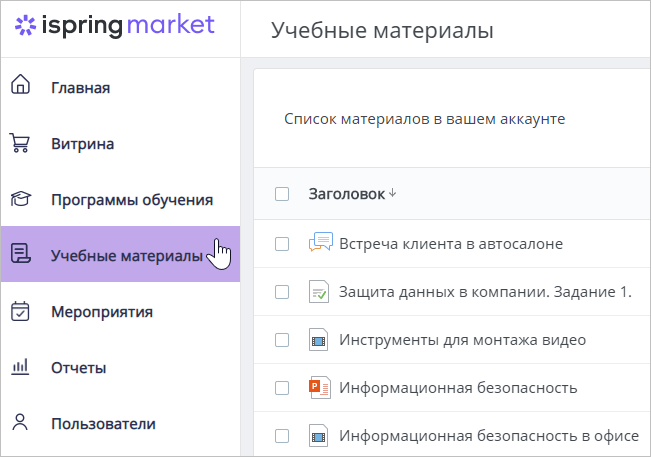Image resolution: width=651 pixels, height=457 pixels.
Task: Click the home icon next to Главная
Action: click(x=20, y=84)
